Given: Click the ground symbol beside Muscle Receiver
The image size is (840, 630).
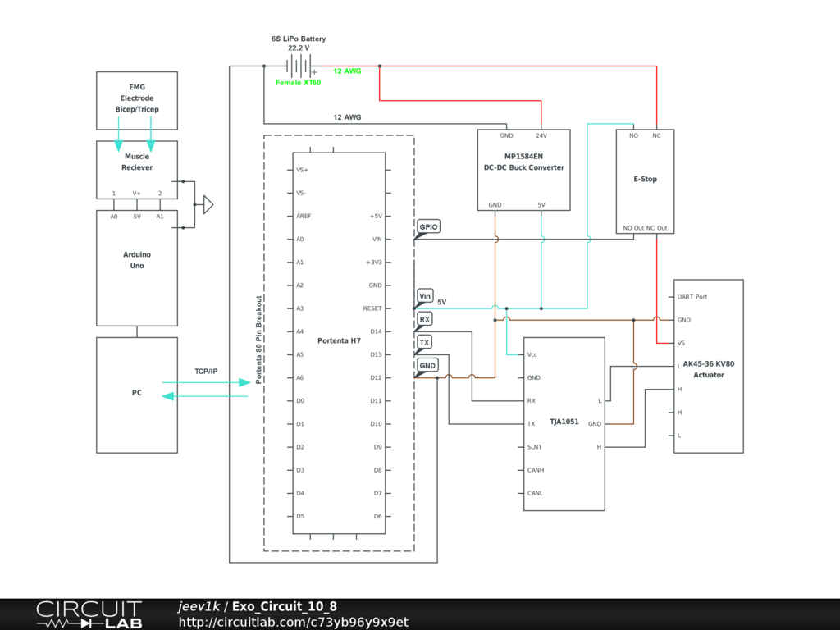Looking at the screenshot, I should (x=207, y=204).
